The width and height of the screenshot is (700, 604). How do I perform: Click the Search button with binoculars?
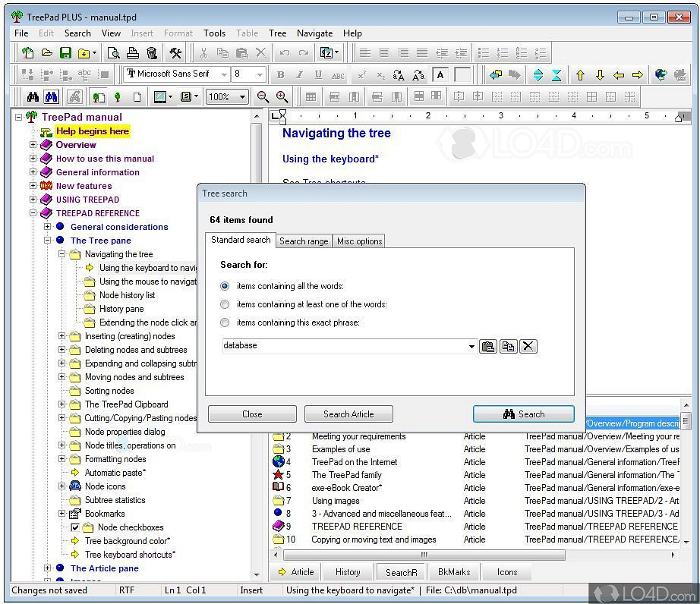coord(524,414)
